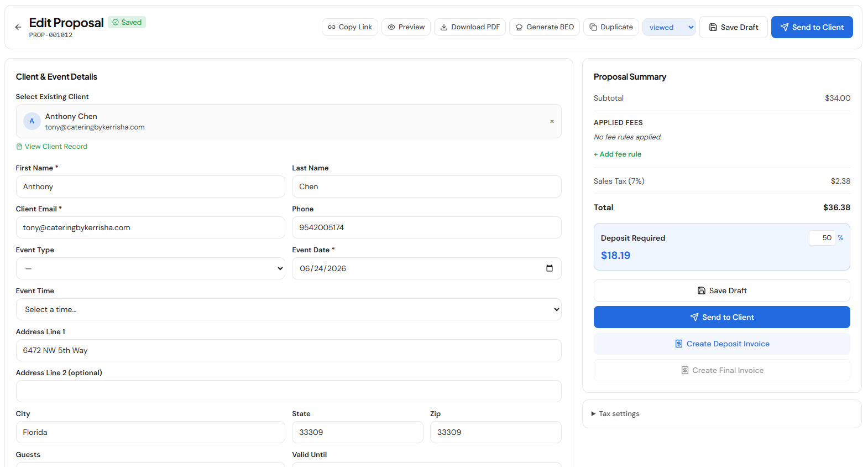Click the Subtotal value $34.00
868x467 pixels.
pos(838,98)
